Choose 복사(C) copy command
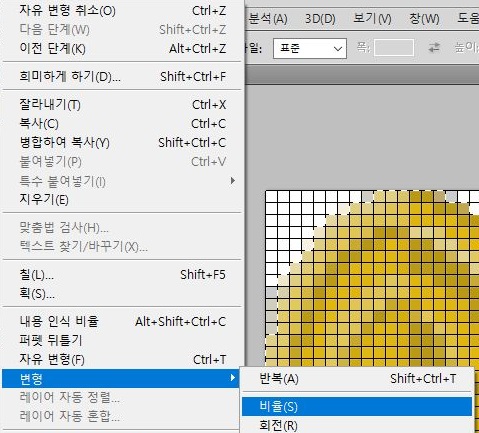The height and width of the screenshot is (433, 479). click(122, 124)
